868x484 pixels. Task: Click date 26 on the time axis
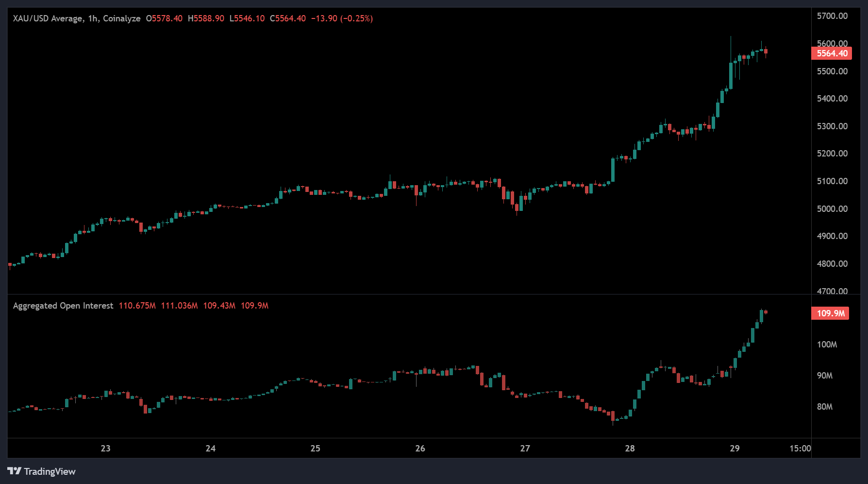coord(420,448)
